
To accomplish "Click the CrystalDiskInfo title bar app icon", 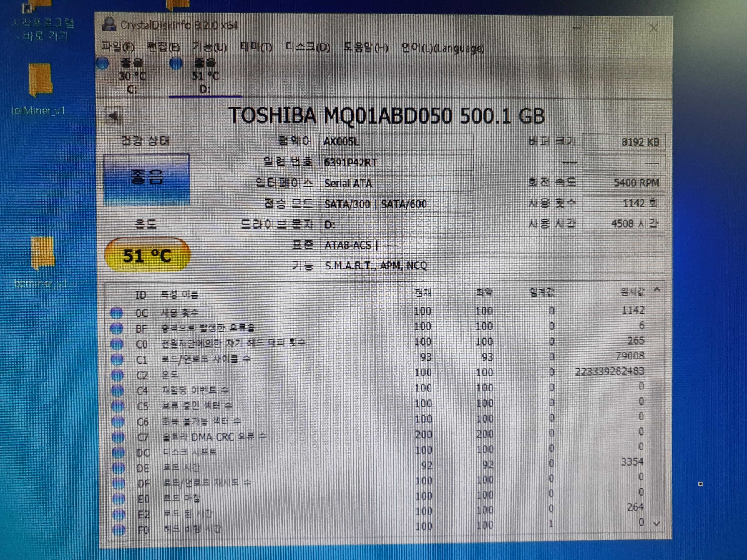I will (x=109, y=24).
